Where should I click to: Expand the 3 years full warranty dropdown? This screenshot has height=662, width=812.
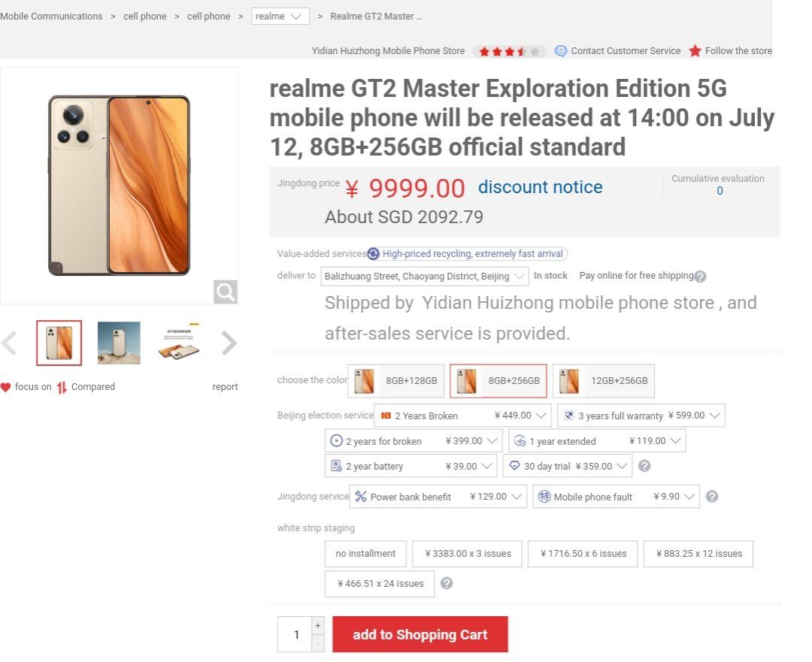641,416
